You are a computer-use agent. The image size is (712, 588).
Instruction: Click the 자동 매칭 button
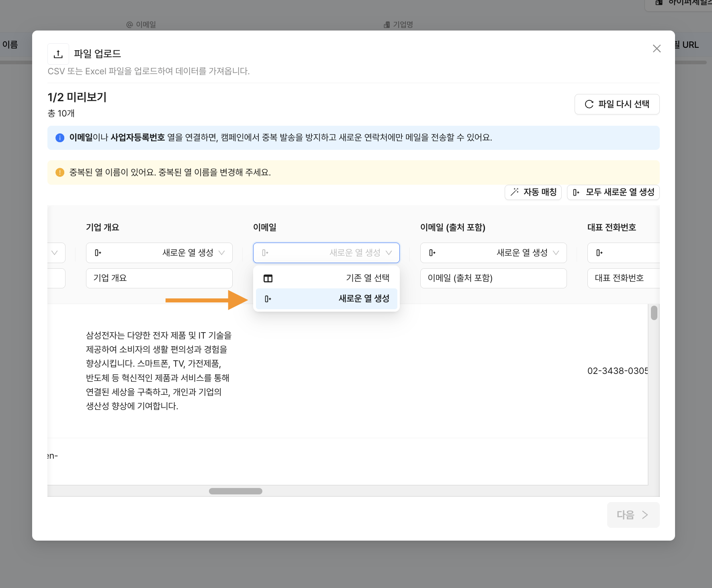tap(533, 192)
